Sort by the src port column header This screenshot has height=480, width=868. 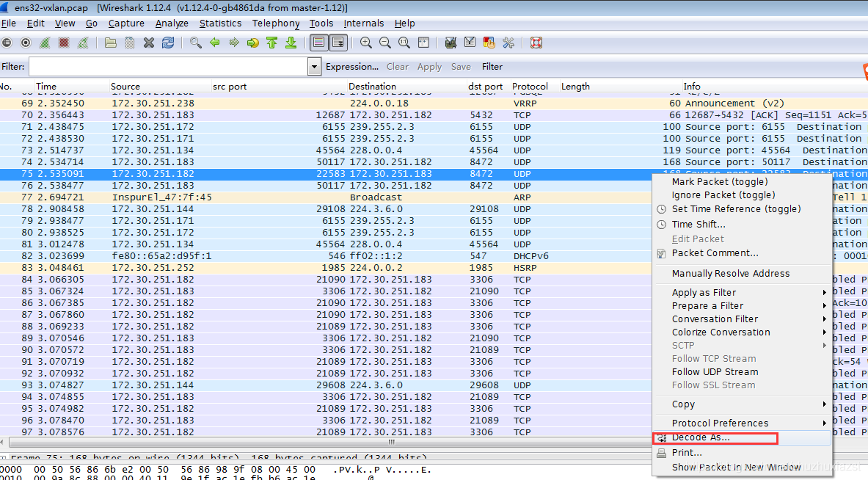click(230, 87)
